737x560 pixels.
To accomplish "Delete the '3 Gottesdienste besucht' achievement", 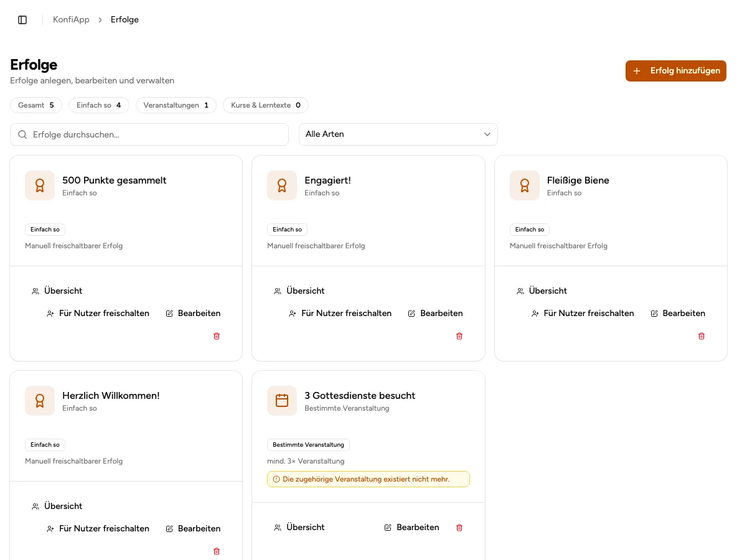I will point(459,528).
